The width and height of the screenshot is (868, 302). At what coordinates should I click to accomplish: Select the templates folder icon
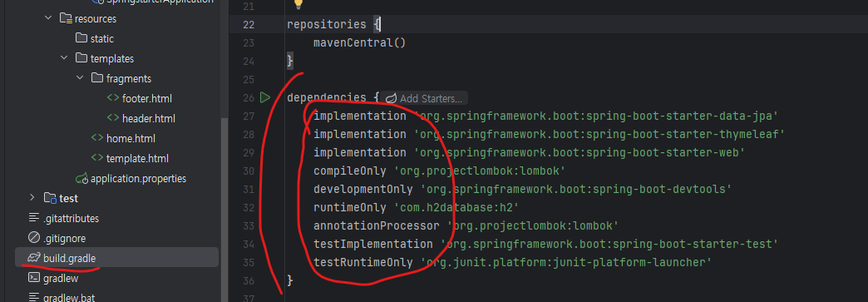tap(81, 58)
